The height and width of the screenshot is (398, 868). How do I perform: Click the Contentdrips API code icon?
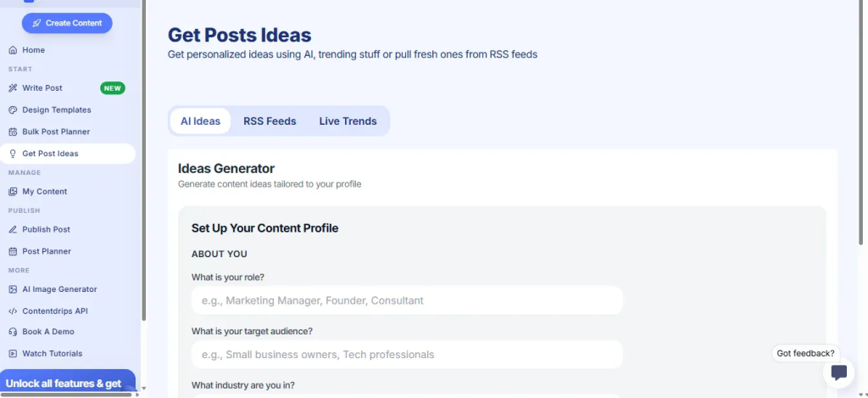13,311
